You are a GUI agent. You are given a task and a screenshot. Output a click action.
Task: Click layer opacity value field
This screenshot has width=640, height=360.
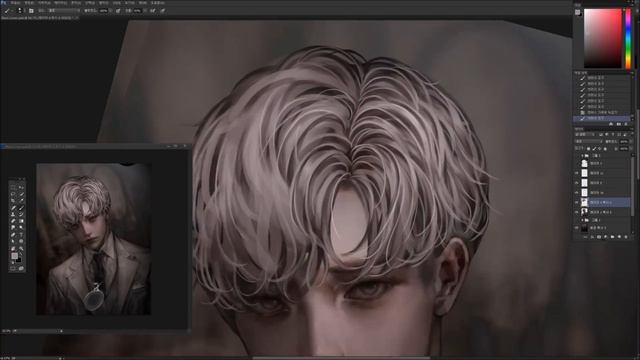(624, 141)
